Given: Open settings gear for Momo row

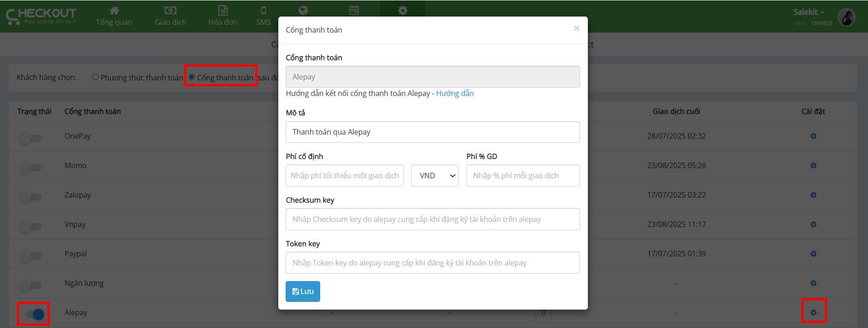Looking at the screenshot, I should click(813, 166).
